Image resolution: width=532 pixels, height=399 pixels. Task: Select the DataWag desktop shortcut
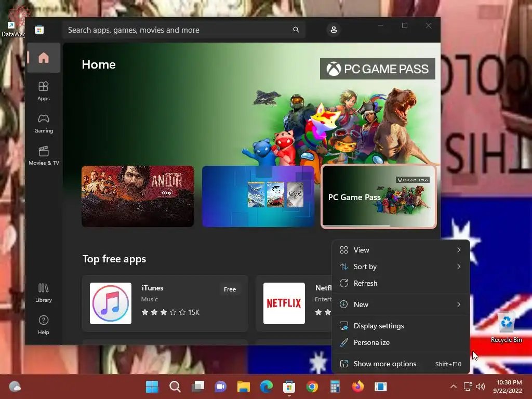(x=12, y=21)
